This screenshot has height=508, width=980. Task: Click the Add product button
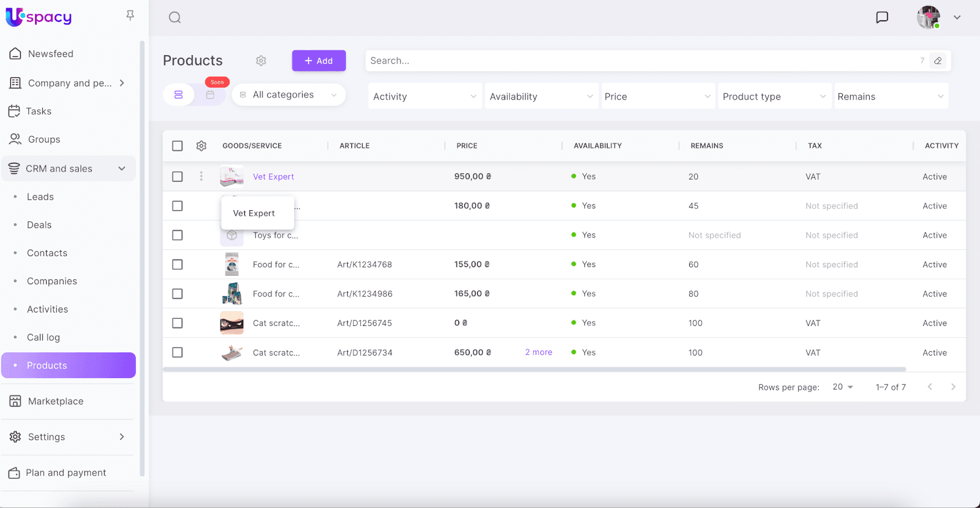point(318,61)
